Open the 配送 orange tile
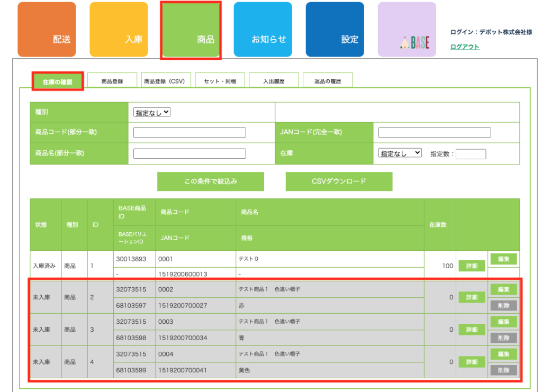The image size is (542, 392). pos(47,30)
